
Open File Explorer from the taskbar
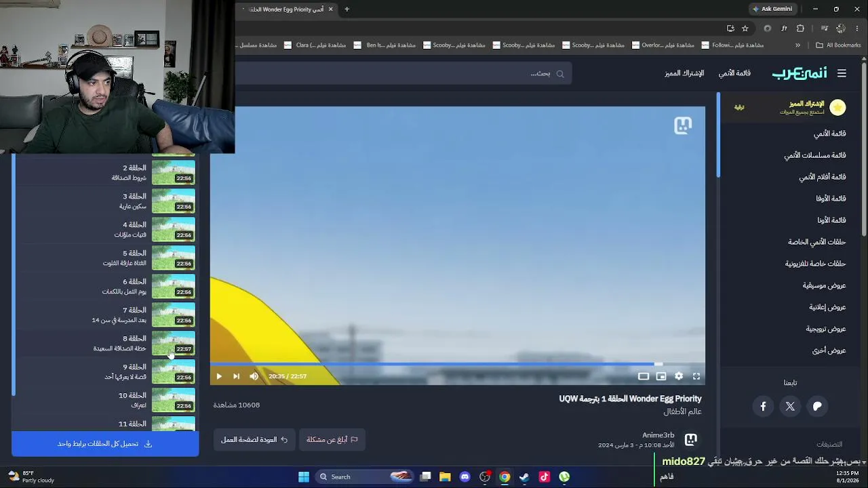coord(445,476)
